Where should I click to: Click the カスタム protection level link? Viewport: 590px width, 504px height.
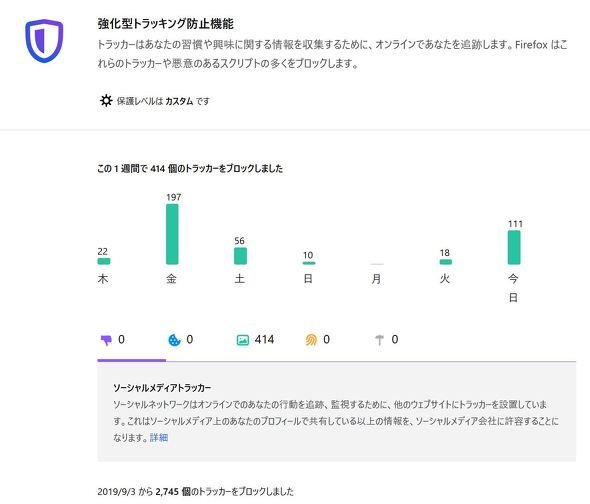(179, 101)
